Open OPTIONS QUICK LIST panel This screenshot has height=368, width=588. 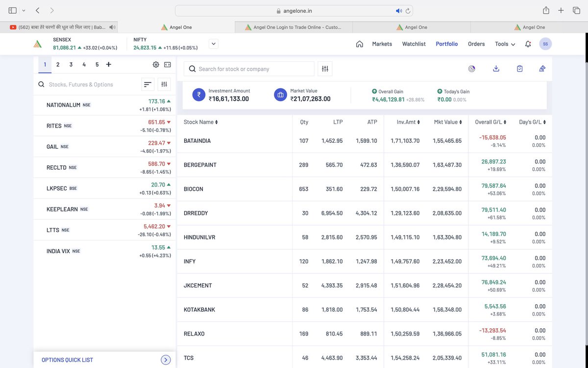pyautogui.click(x=105, y=360)
